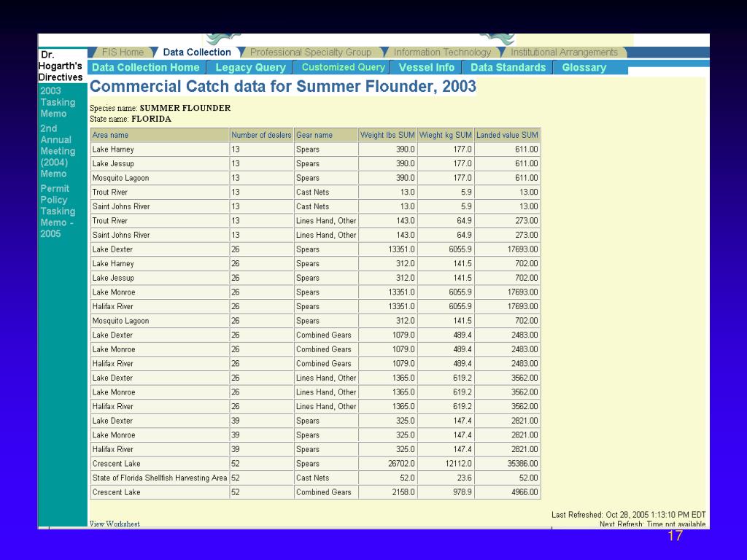Image resolution: width=747 pixels, height=560 pixels.
Task: Click Combined Gears in the Crescent Lake row
Action: 326,492
